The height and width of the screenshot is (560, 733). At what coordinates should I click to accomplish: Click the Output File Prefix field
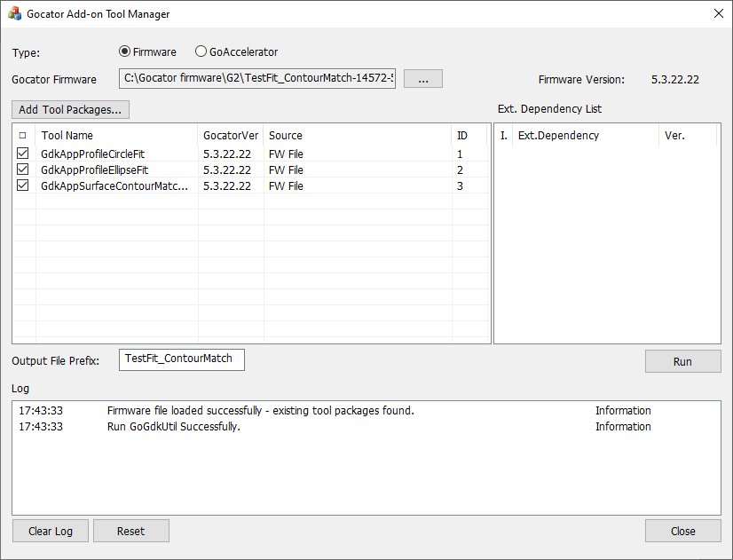tap(181, 359)
